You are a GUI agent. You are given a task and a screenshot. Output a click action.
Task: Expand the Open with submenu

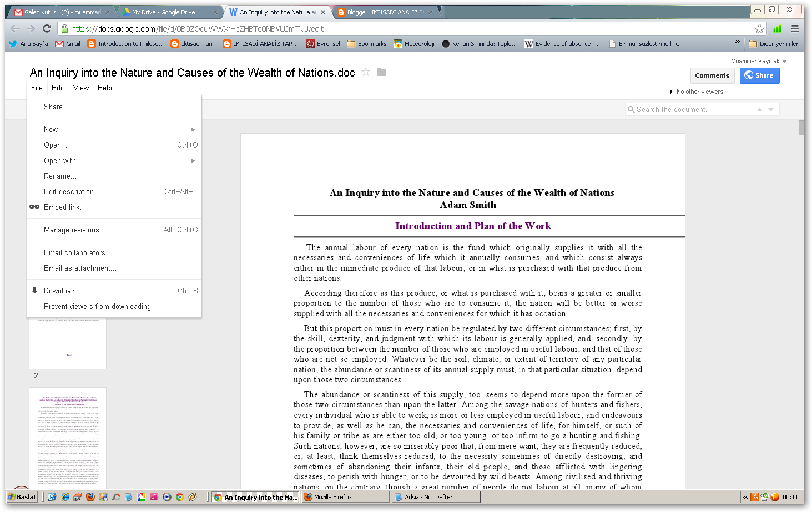pos(193,161)
